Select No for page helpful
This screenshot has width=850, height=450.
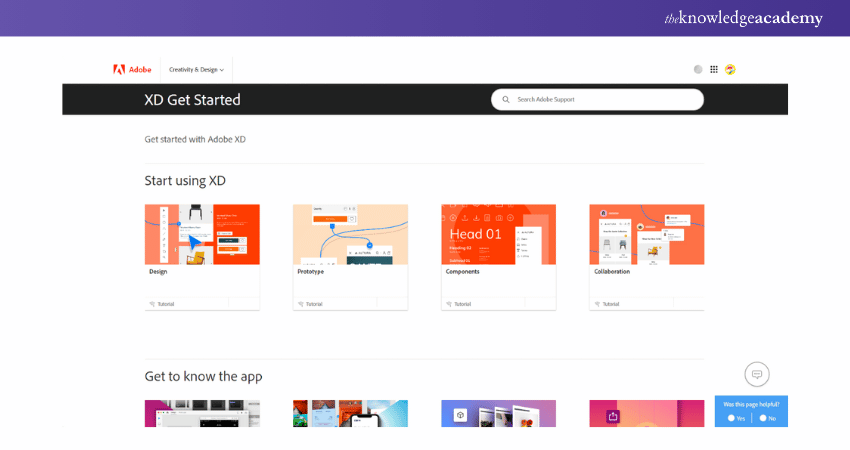[763, 418]
